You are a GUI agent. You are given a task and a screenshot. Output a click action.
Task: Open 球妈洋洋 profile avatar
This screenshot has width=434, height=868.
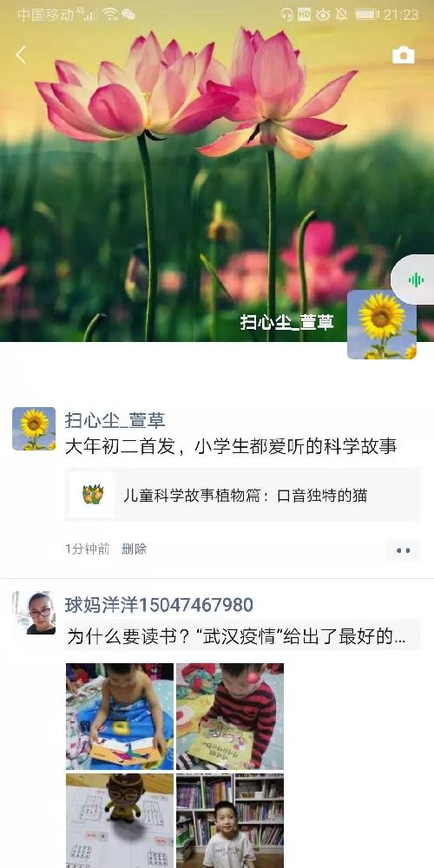34,613
